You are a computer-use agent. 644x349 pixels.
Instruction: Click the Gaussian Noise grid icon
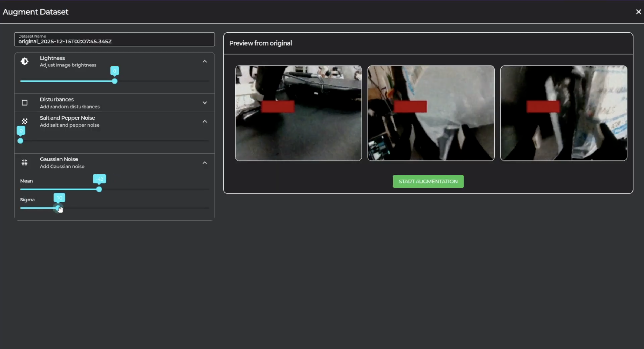click(24, 163)
